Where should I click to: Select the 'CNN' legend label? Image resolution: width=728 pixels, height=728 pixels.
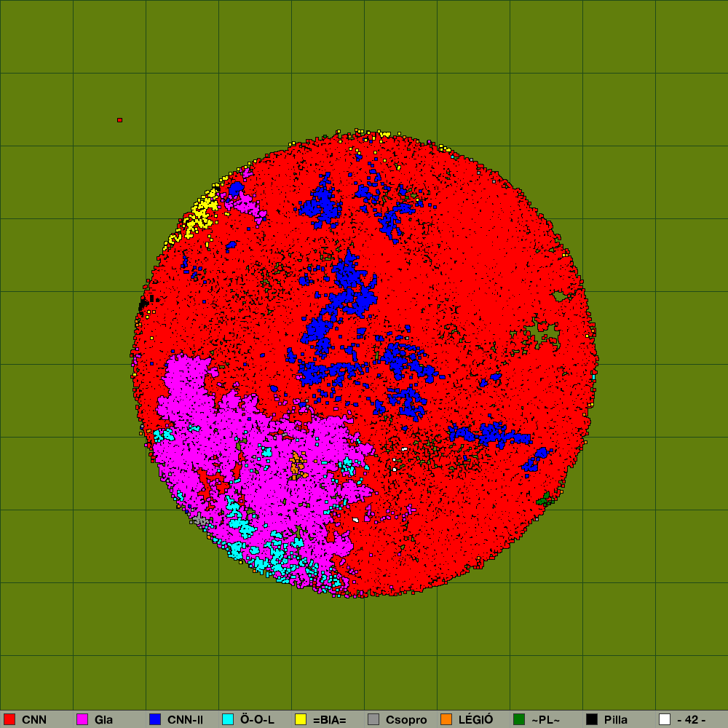click(34, 720)
